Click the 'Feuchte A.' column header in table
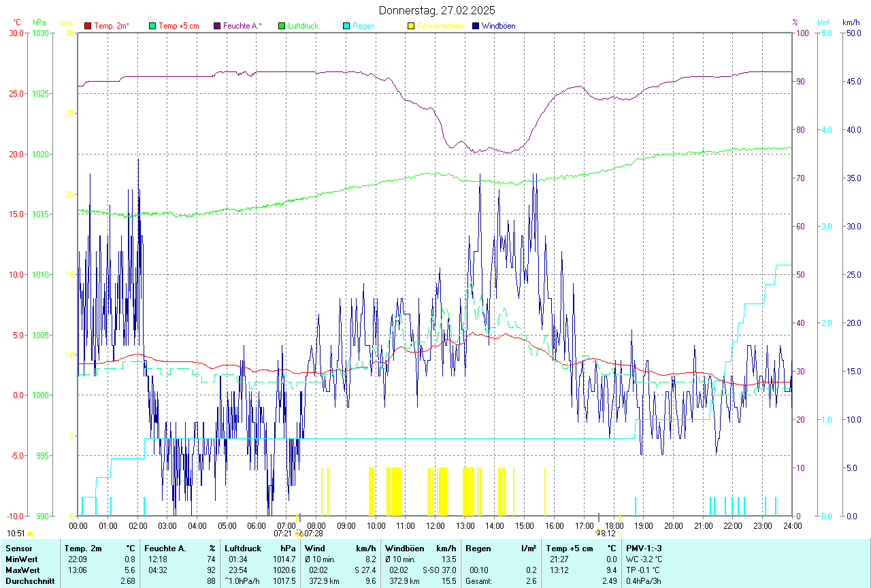 click(165, 548)
